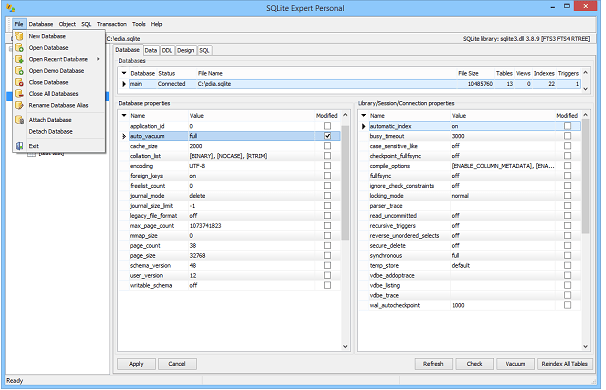
Task: Open the Tools menu
Action: click(139, 24)
